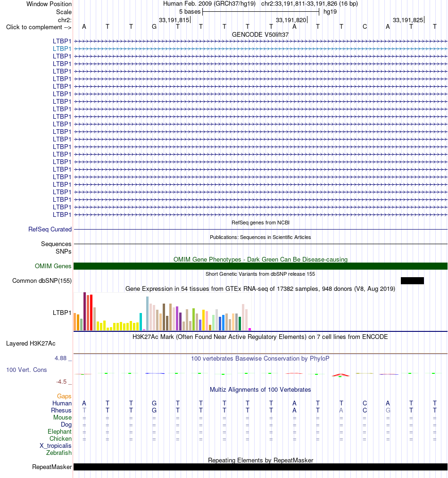Select the Mouse alignment row label
Image resolution: width=448 pixels, height=478 pixels.
pos(63,417)
